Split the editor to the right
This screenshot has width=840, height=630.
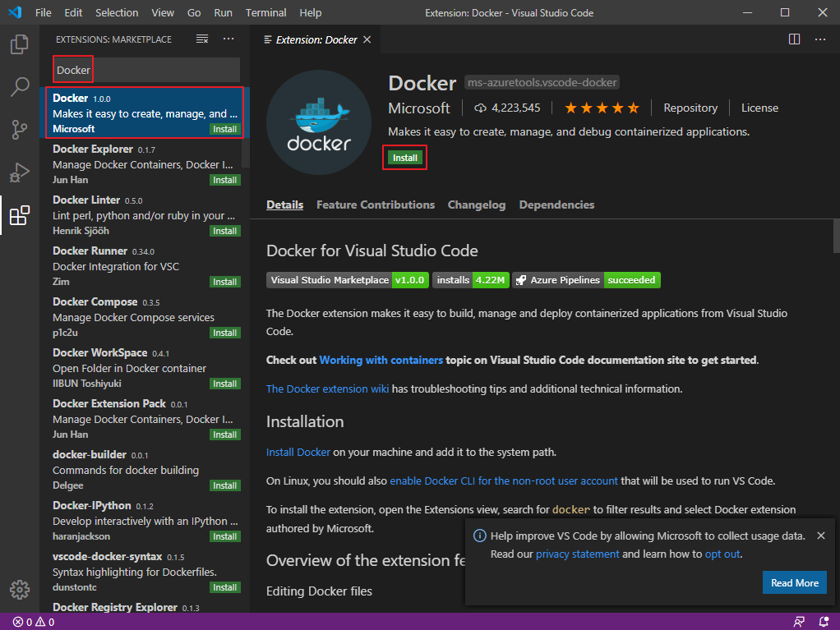coord(794,39)
